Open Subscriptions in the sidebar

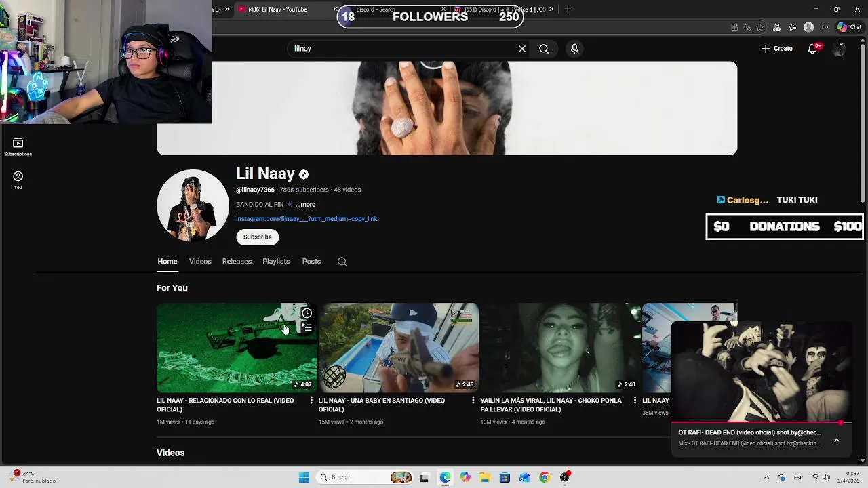[18, 147]
